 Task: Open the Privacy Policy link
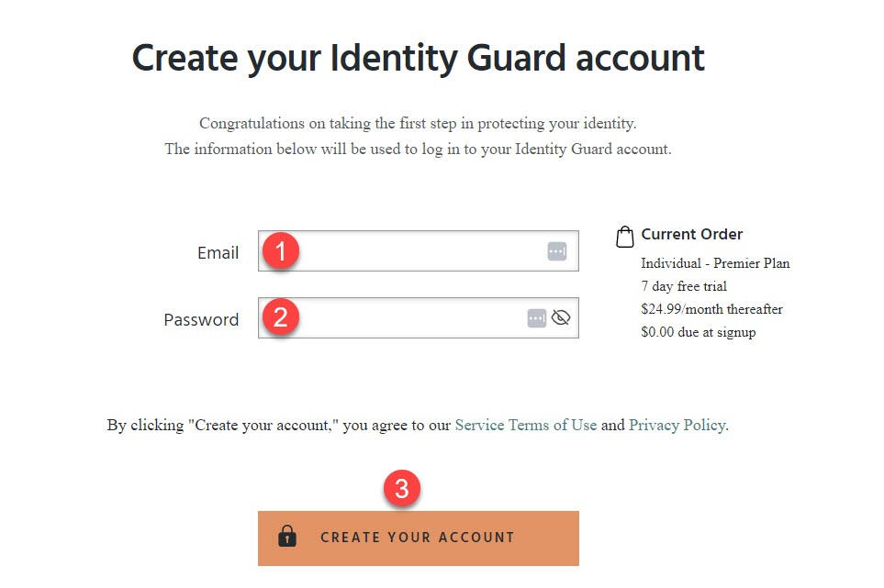(x=677, y=425)
